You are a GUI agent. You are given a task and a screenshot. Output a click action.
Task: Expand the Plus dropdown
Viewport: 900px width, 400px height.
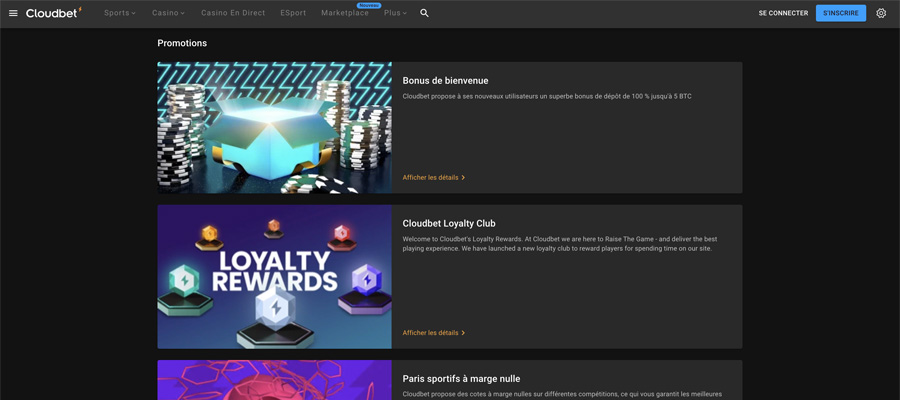395,13
